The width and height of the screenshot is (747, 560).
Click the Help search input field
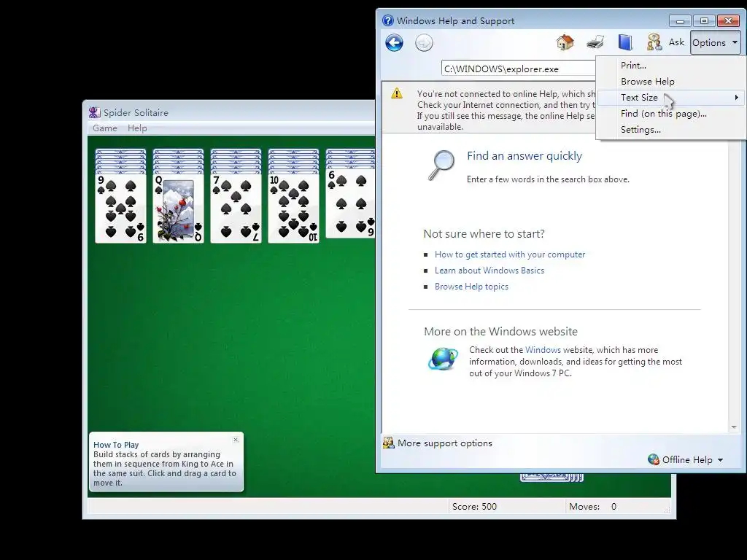coord(519,69)
